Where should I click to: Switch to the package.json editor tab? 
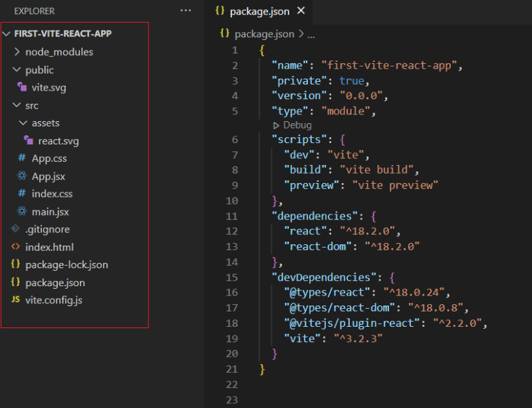coord(259,11)
